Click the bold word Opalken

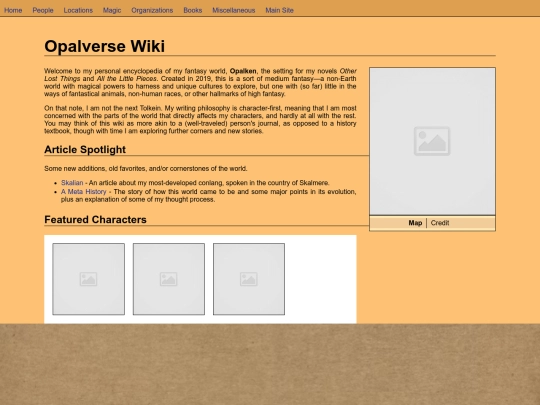click(243, 71)
